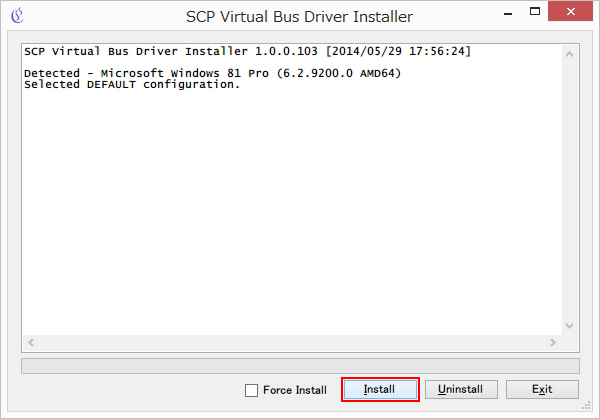Click the Install button
This screenshot has width=600, height=419.
pyautogui.click(x=380, y=390)
